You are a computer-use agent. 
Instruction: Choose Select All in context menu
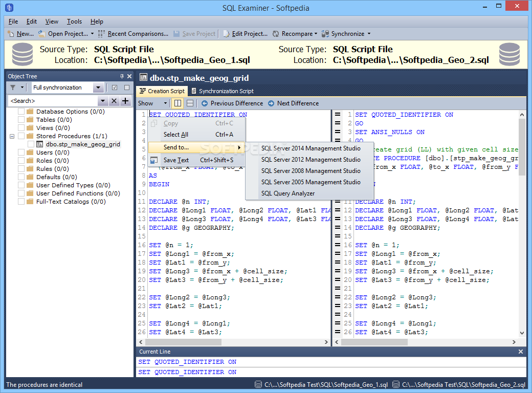[196, 135]
